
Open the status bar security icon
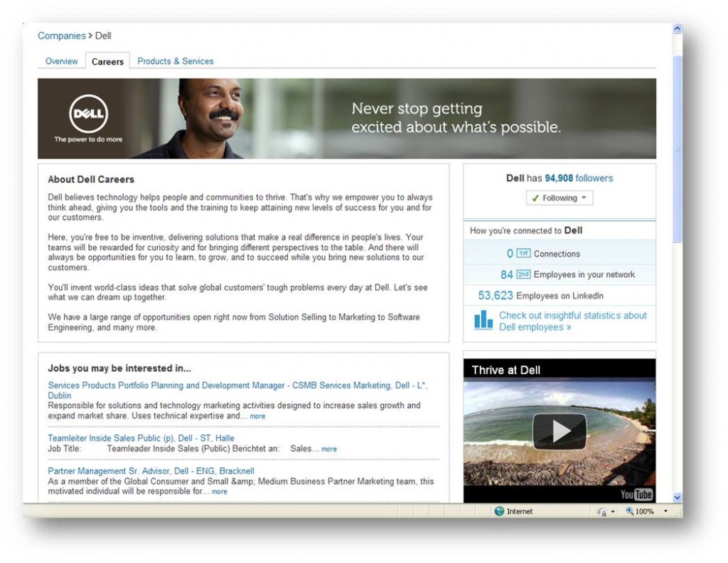point(602,512)
